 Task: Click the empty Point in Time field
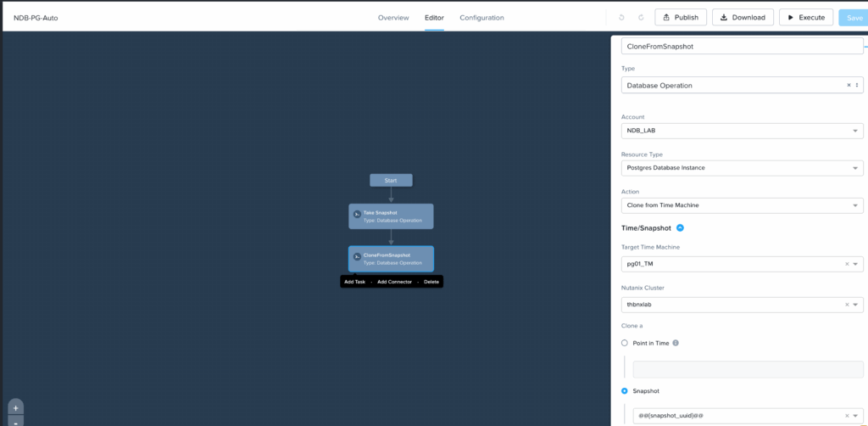(x=748, y=369)
